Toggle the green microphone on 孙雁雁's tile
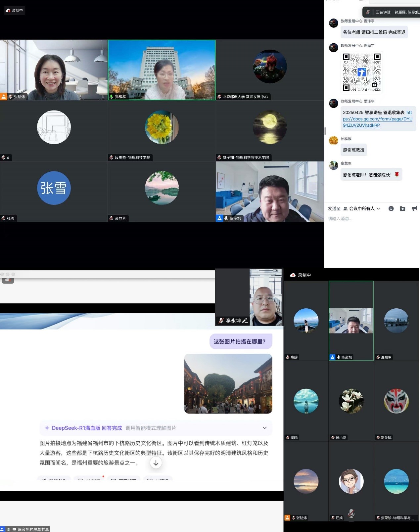This screenshot has height=532, width=420. 112,97
